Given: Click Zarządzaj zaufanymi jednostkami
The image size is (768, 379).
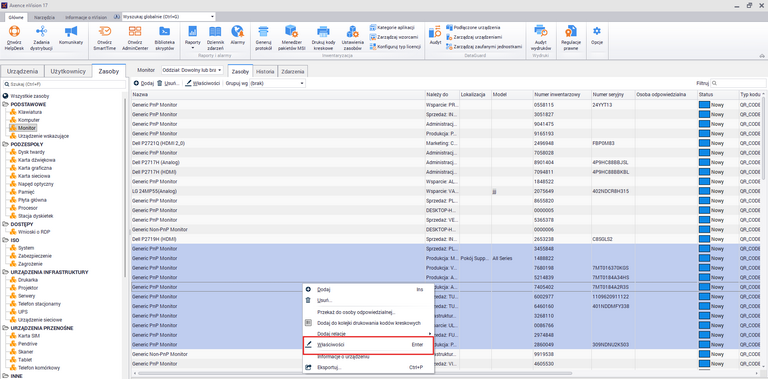Looking at the screenshot, I should coord(484,47).
